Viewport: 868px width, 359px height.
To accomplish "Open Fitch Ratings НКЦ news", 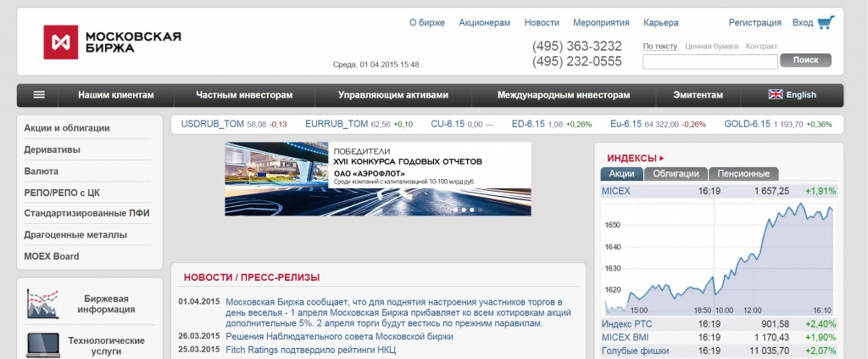I will 310,350.
